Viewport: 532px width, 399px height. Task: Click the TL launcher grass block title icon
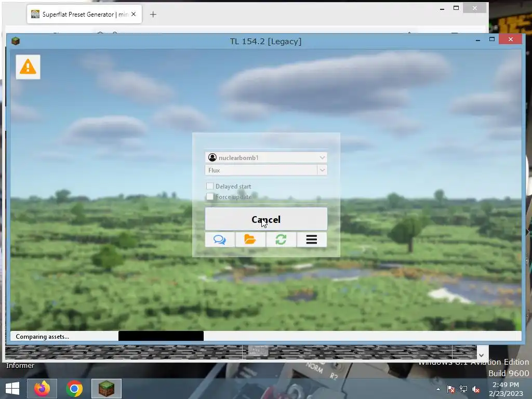16,41
